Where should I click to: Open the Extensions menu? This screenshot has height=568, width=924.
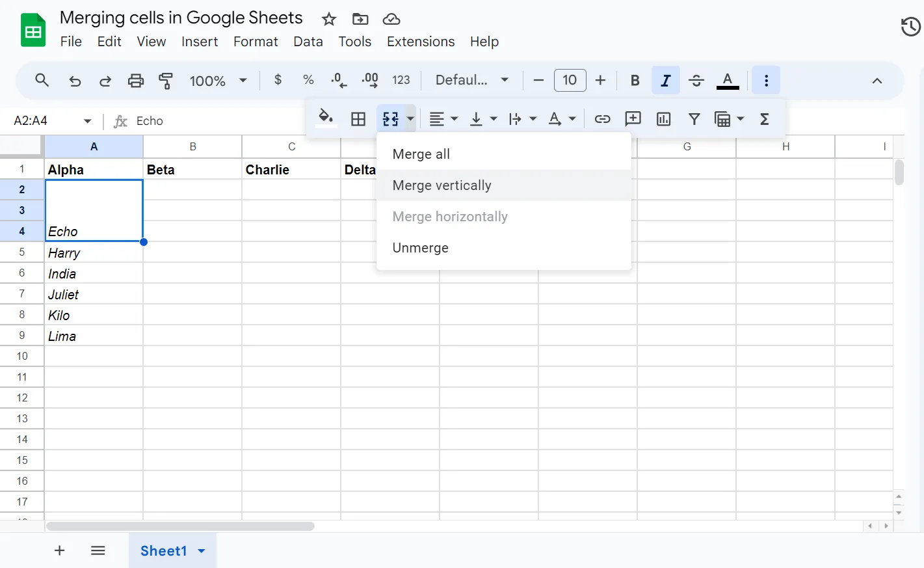click(421, 42)
